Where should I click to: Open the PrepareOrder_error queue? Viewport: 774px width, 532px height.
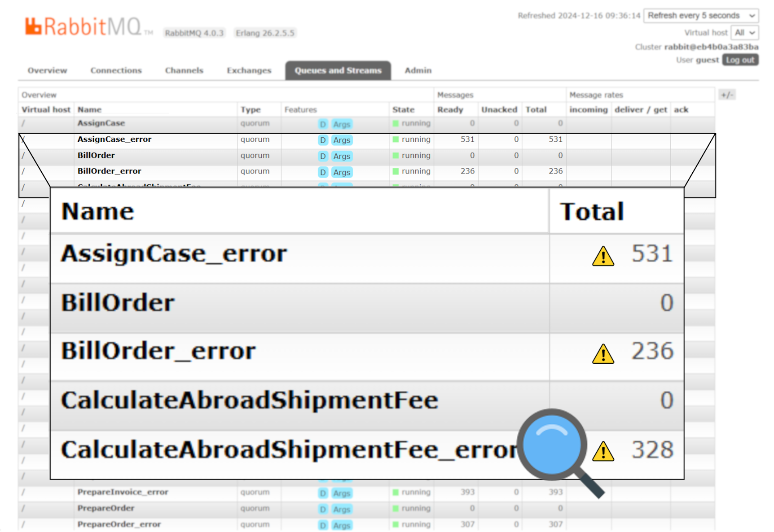(119, 524)
